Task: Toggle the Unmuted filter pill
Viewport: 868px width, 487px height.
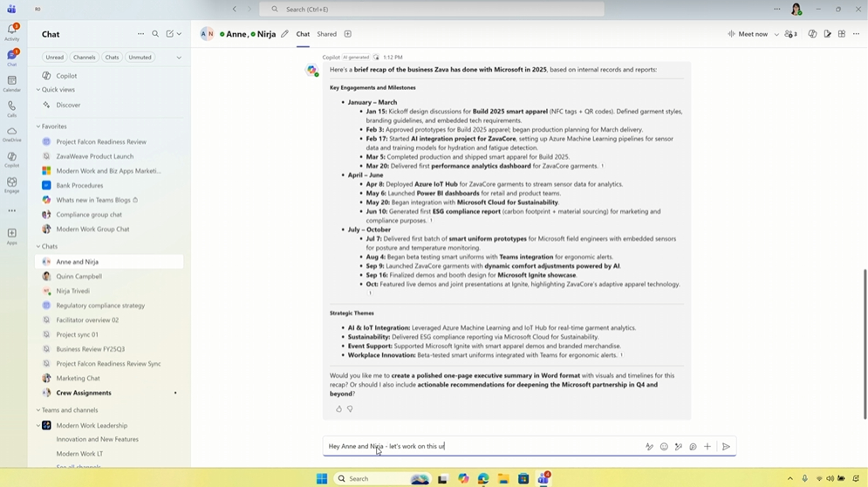Action: coord(140,57)
